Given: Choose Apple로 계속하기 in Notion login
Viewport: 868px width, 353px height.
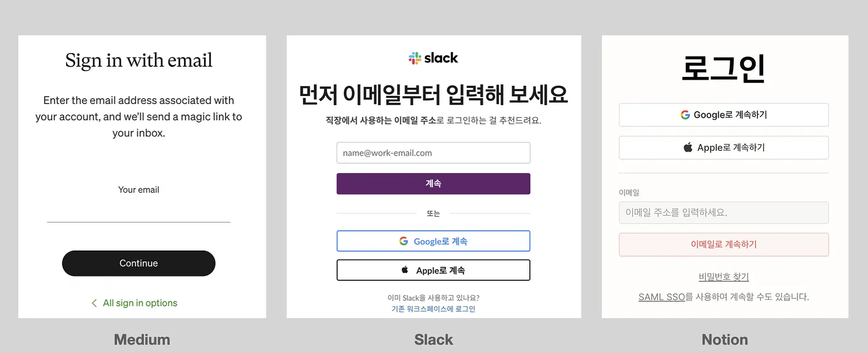Looking at the screenshot, I should pos(723,147).
